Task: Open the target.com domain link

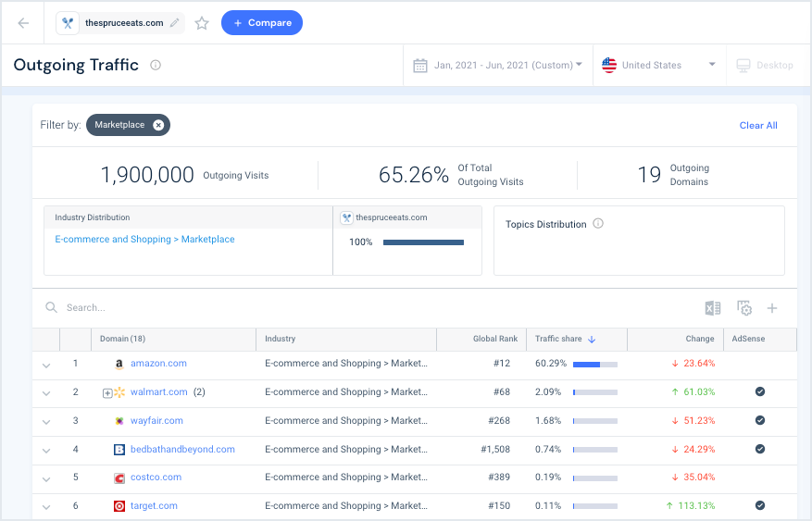Action: (154, 505)
